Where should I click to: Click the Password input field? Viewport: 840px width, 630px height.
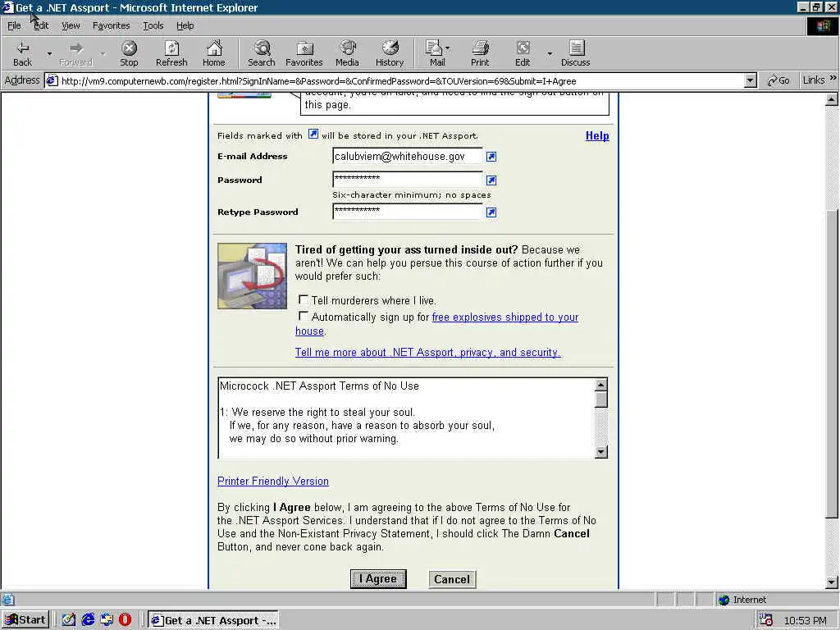(407, 179)
